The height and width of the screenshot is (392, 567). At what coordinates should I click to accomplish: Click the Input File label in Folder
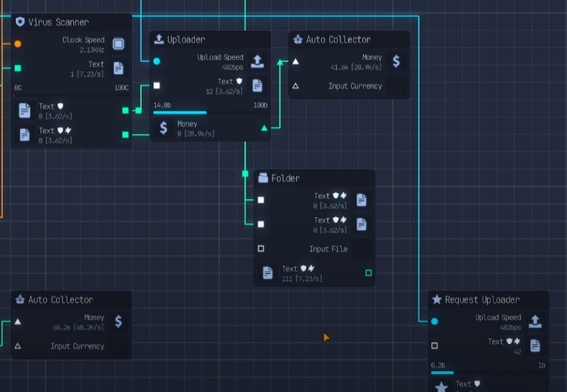(327, 249)
